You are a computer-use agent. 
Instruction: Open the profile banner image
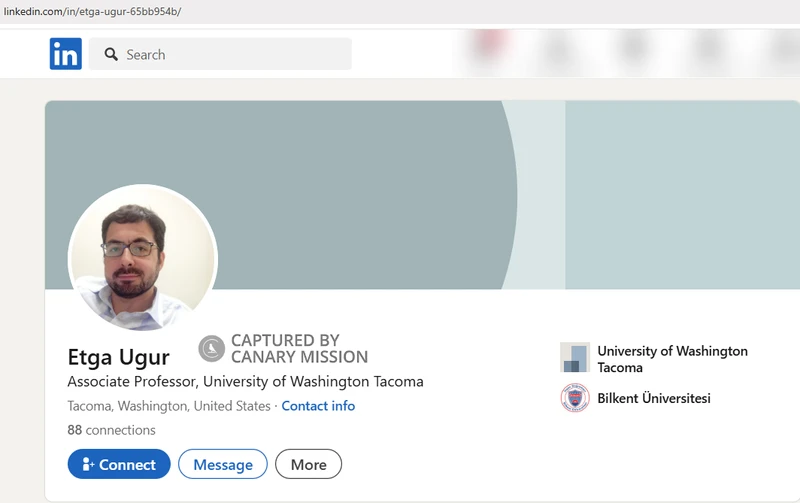[422, 195]
